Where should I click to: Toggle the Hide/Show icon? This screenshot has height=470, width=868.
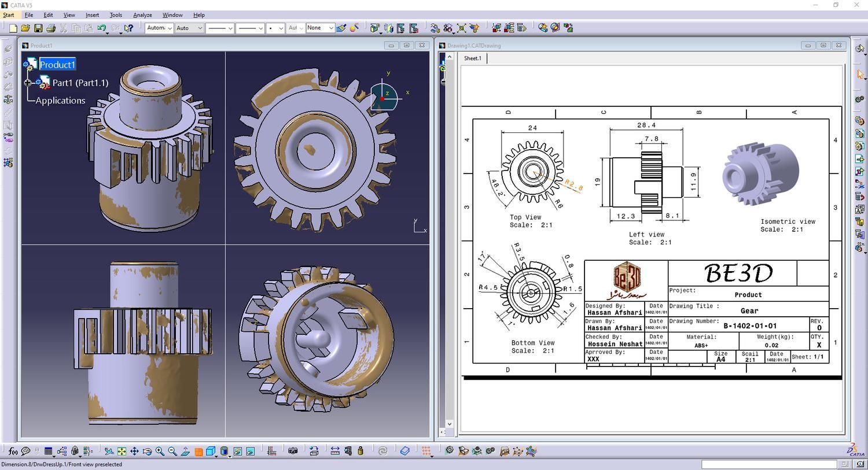pyautogui.click(x=237, y=451)
